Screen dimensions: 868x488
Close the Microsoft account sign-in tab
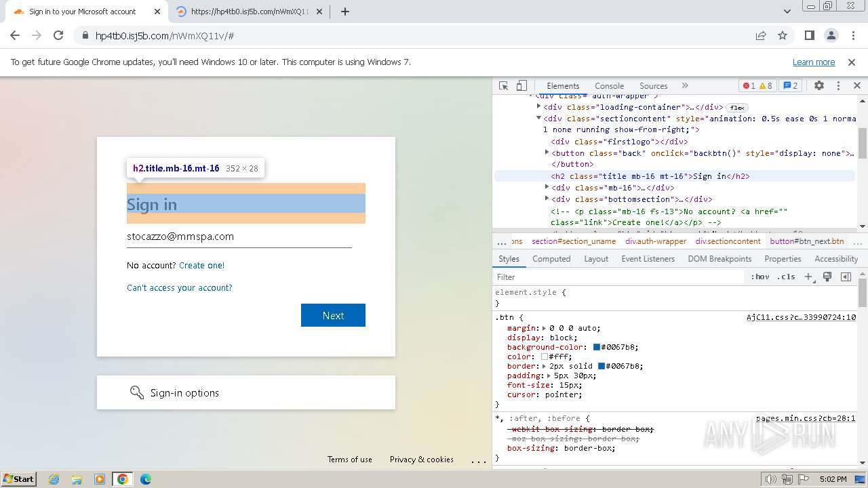point(157,12)
